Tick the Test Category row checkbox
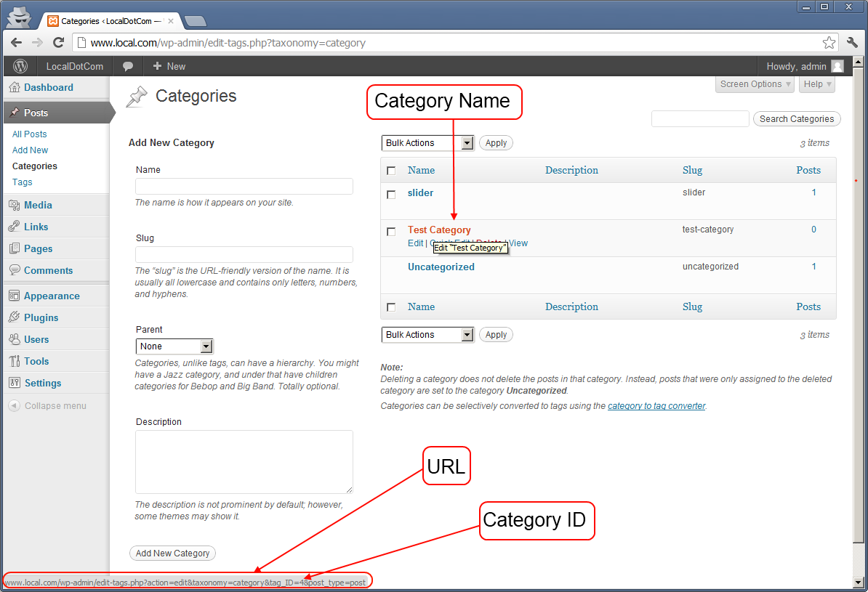The image size is (868, 592). (391, 232)
